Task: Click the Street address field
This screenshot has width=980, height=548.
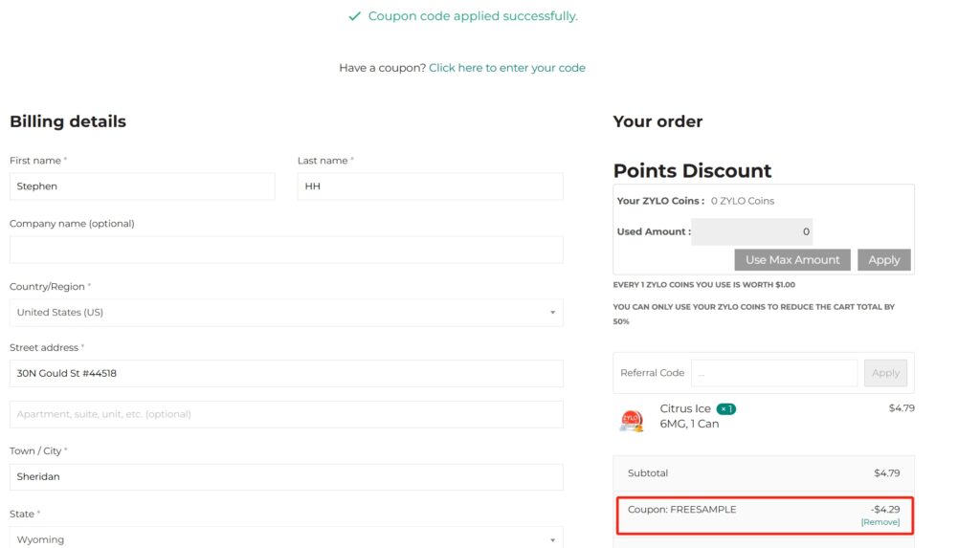Action: [x=285, y=374]
